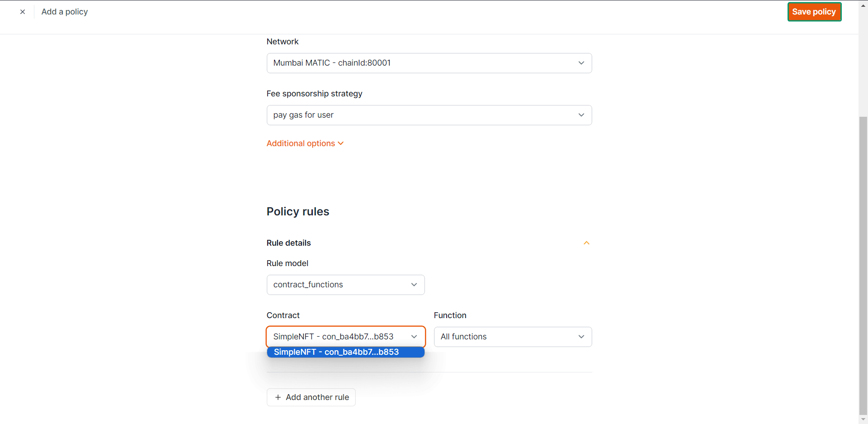868x424 pixels.
Task: Collapse the Rule details section
Action: [586, 243]
